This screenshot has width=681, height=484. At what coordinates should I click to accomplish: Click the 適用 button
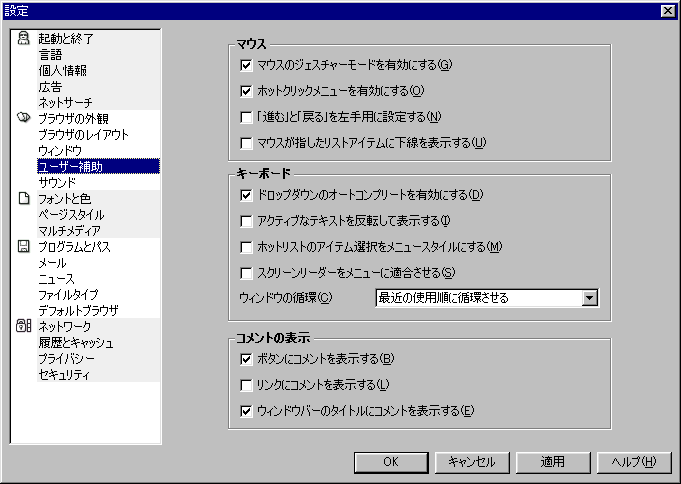[553, 462]
